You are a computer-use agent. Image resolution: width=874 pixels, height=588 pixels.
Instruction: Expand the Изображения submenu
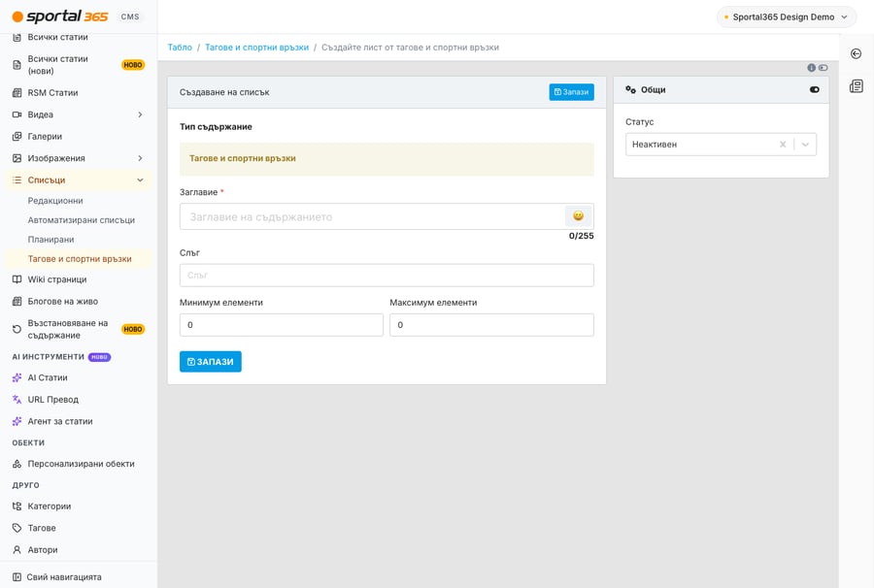[x=140, y=158]
